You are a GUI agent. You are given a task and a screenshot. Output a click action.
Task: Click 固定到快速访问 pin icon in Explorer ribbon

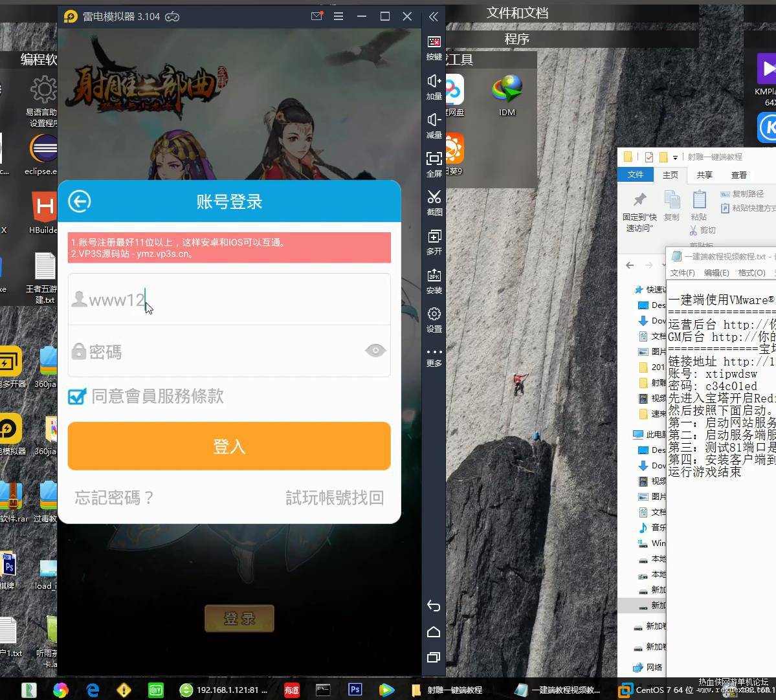(x=640, y=212)
